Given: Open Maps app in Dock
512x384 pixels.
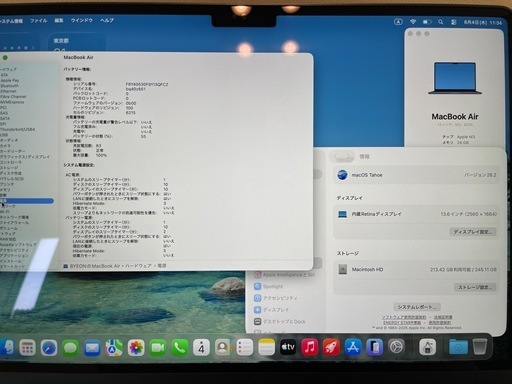Looking at the screenshot, I should pos(114,348).
